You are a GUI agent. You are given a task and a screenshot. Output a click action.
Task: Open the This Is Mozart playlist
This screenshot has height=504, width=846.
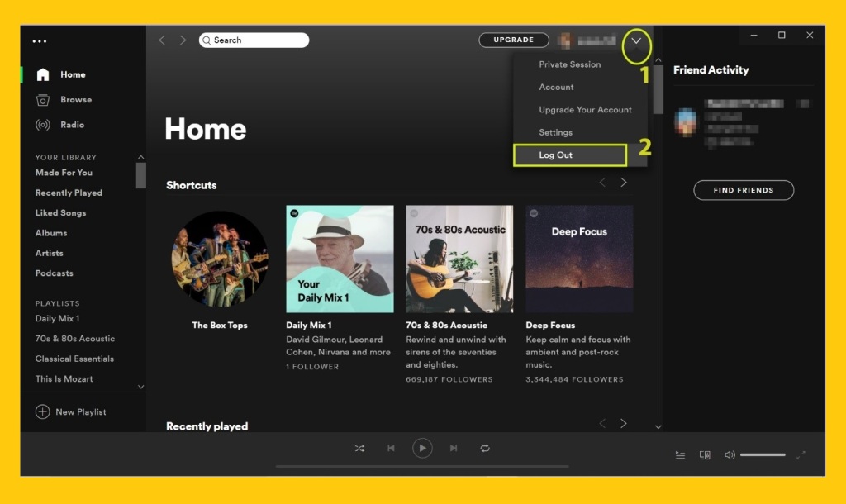click(64, 378)
